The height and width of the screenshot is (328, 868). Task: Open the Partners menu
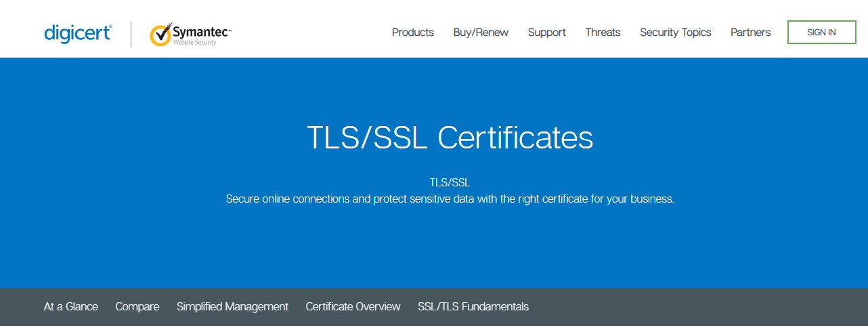click(x=751, y=33)
